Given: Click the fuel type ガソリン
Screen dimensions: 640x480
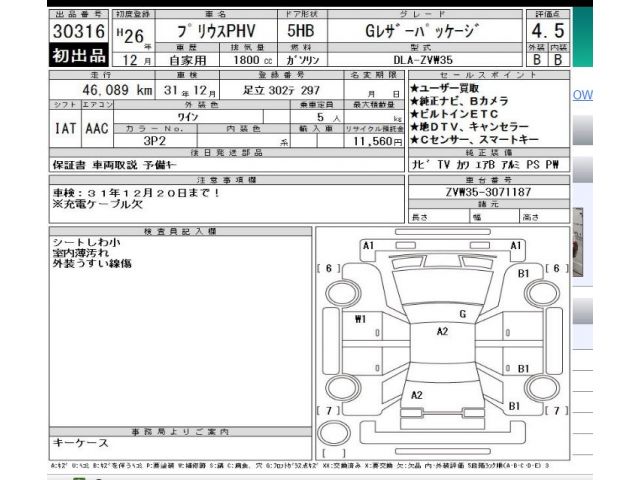Looking at the screenshot, I should click(302, 60).
